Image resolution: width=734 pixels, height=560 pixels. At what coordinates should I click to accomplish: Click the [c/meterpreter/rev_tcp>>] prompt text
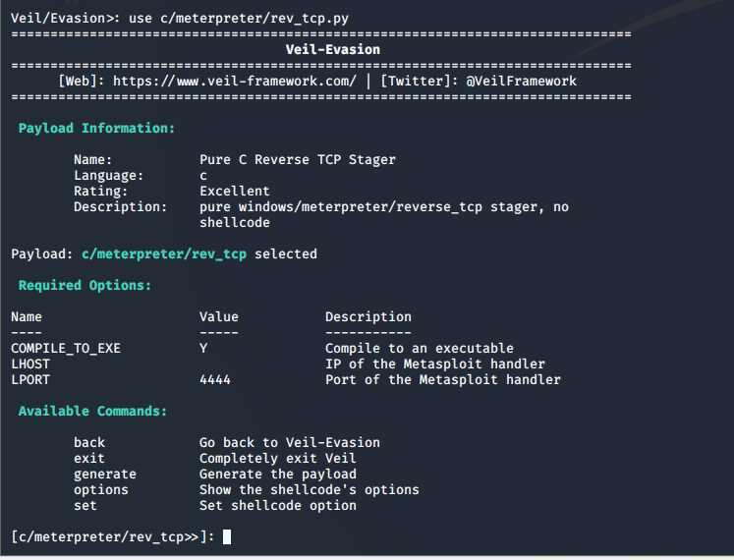[112, 536]
